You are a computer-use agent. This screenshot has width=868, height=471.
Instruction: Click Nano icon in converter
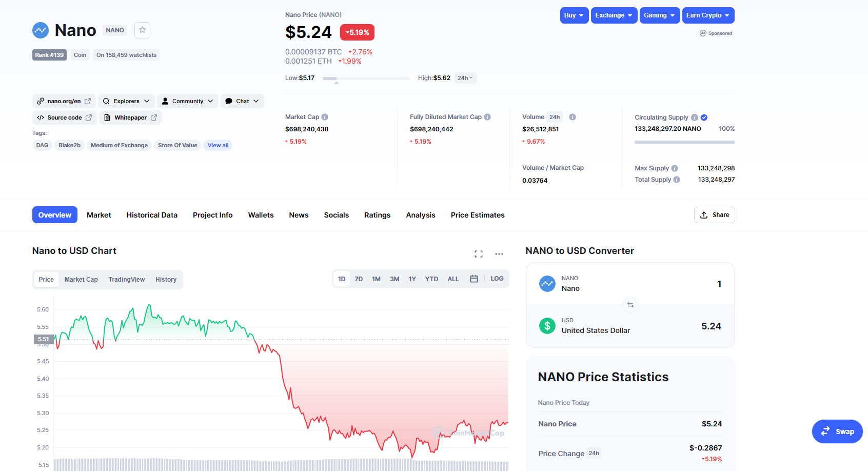click(547, 284)
